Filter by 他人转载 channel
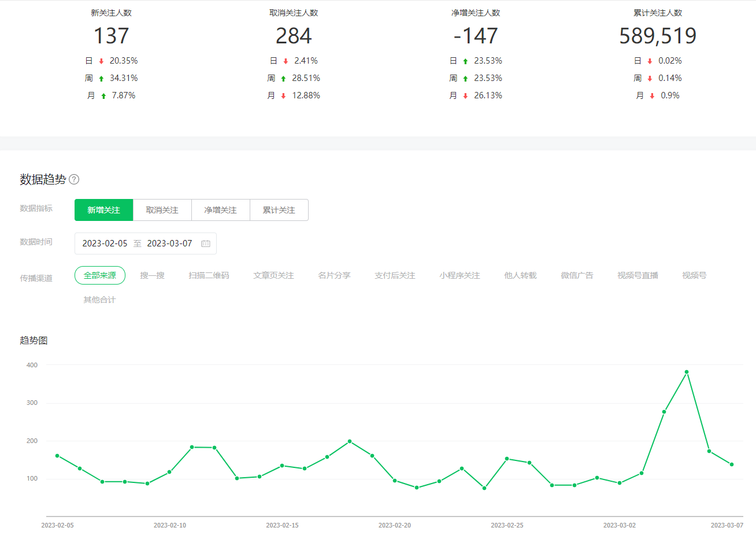Viewport: 756px width, 535px height. click(520, 275)
